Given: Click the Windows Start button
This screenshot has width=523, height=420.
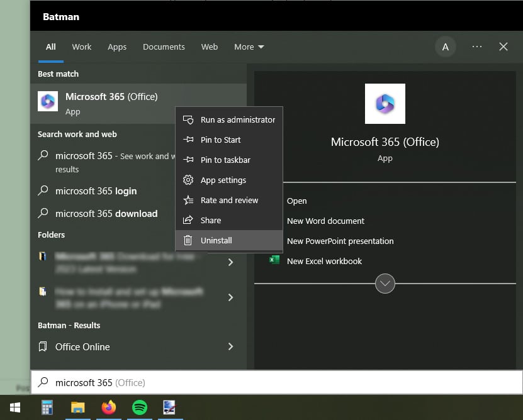Looking at the screenshot, I should tap(14, 407).
